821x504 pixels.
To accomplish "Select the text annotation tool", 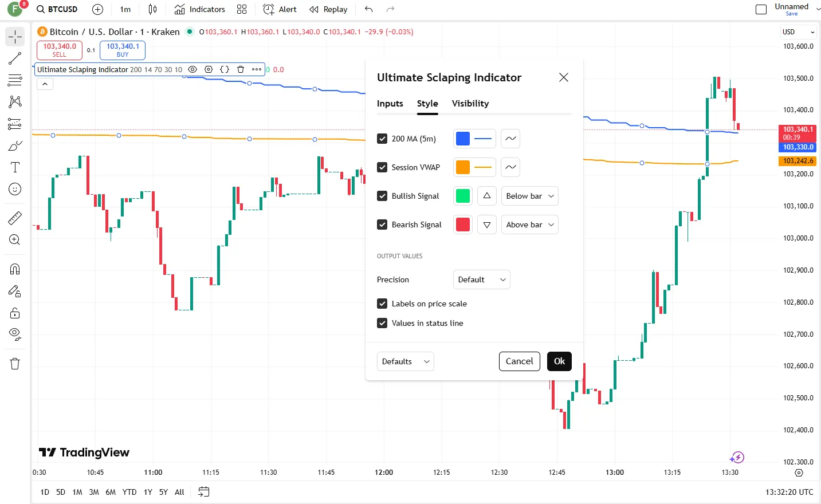I will pos(15,167).
